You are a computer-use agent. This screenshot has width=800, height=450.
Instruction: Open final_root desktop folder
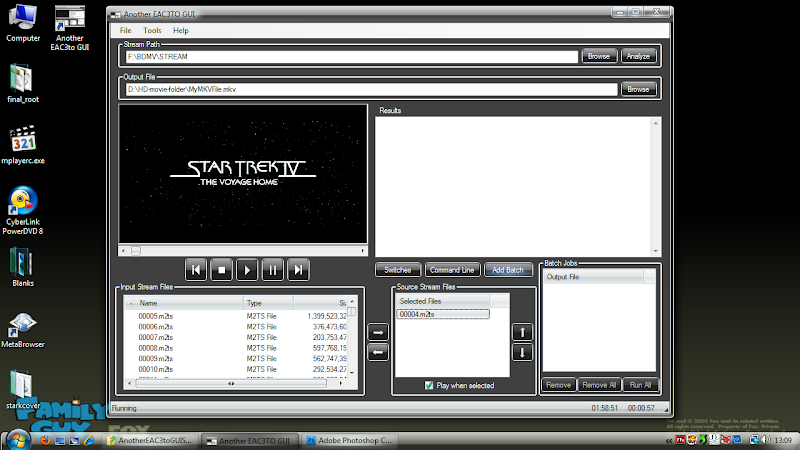click(23, 84)
